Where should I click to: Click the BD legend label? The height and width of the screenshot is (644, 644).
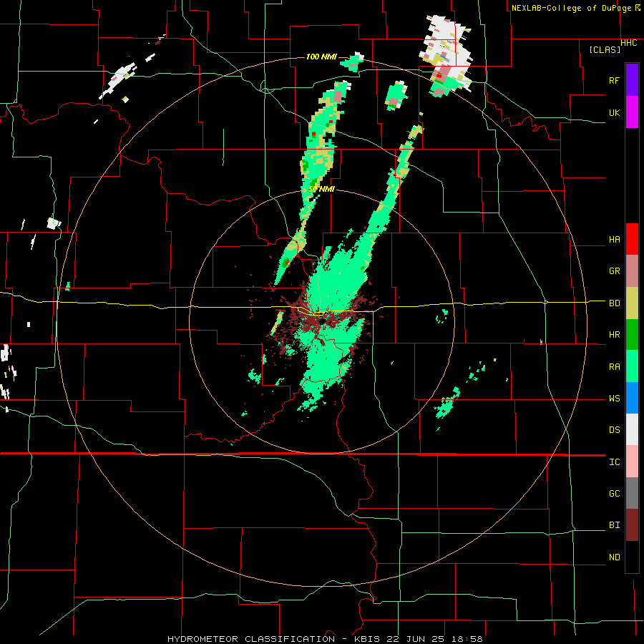(x=614, y=303)
